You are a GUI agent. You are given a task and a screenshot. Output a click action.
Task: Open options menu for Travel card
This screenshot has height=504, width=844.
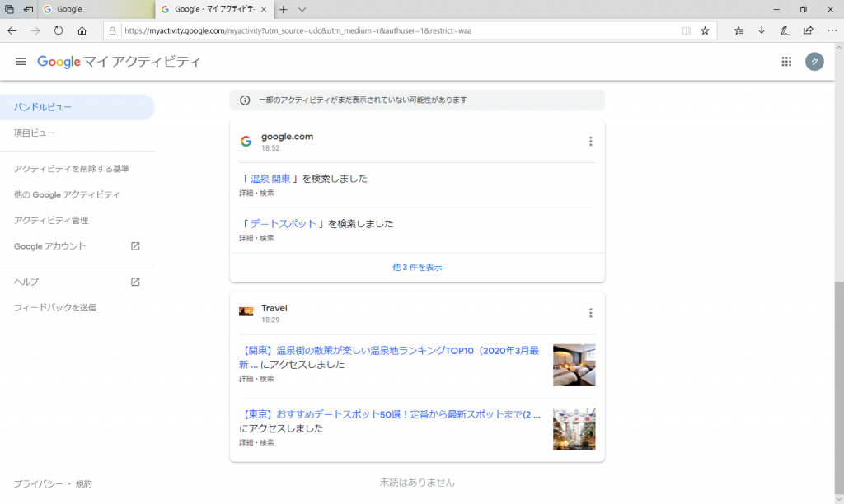[x=590, y=313]
